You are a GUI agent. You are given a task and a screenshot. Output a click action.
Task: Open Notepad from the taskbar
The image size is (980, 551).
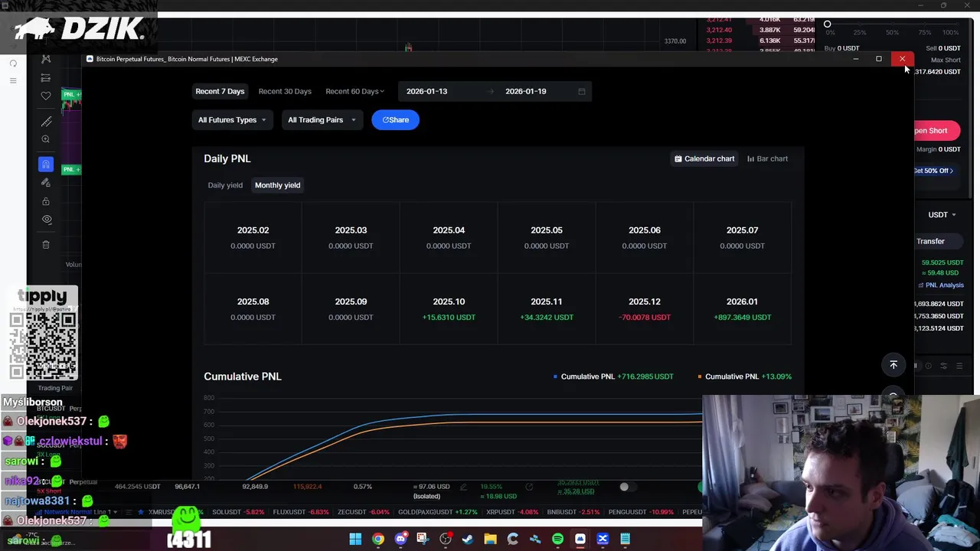pyautogui.click(x=625, y=540)
